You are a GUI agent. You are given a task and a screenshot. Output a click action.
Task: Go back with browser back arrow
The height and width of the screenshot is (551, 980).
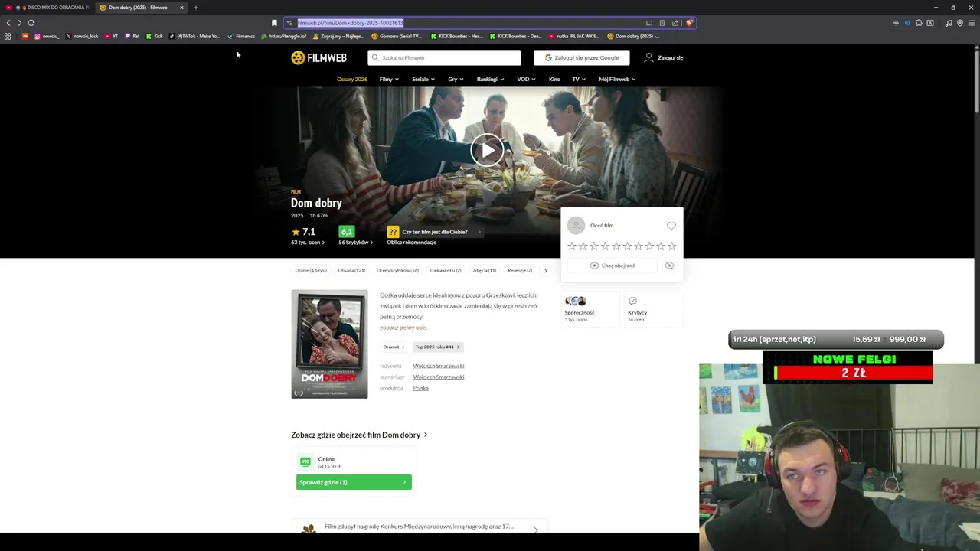point(8,23)
